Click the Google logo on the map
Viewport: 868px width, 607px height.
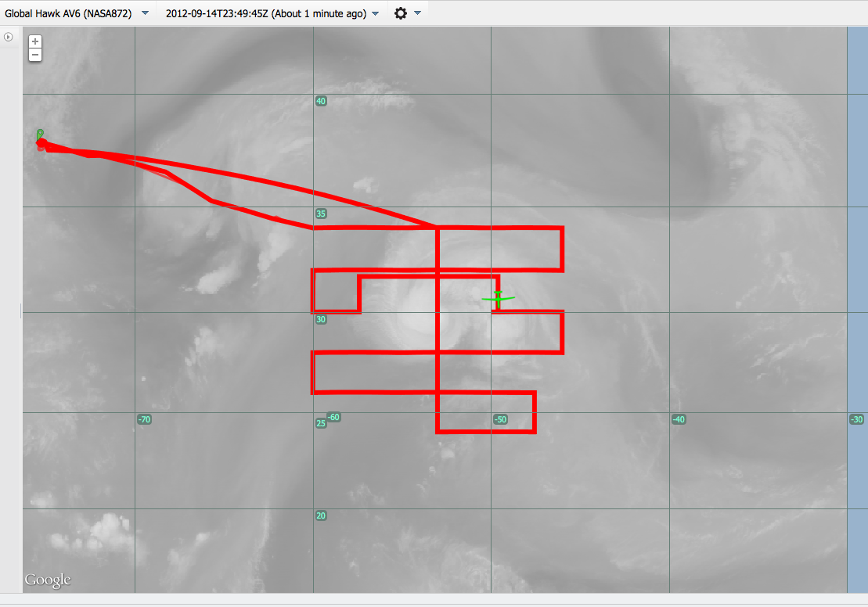tap(48, 580)
